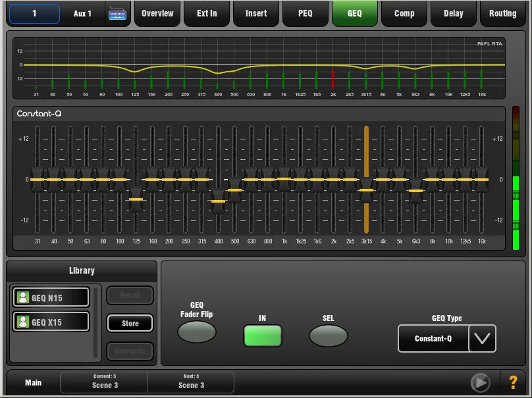Click the Constant-Q panel title
Image resolution: width=532 pixels, height=398 pixels.
point(39,114)
